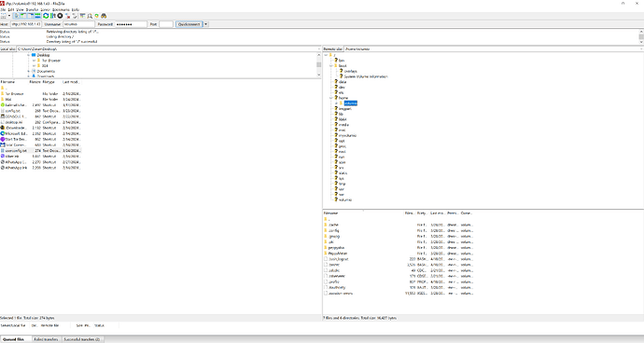Select the config.txt file in local list

click(41, 111)
